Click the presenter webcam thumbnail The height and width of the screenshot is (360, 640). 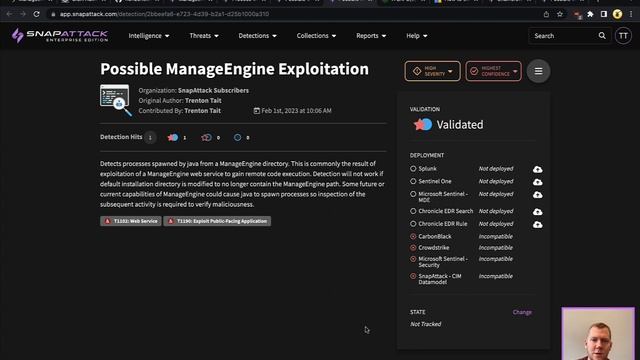click(598, 333)
